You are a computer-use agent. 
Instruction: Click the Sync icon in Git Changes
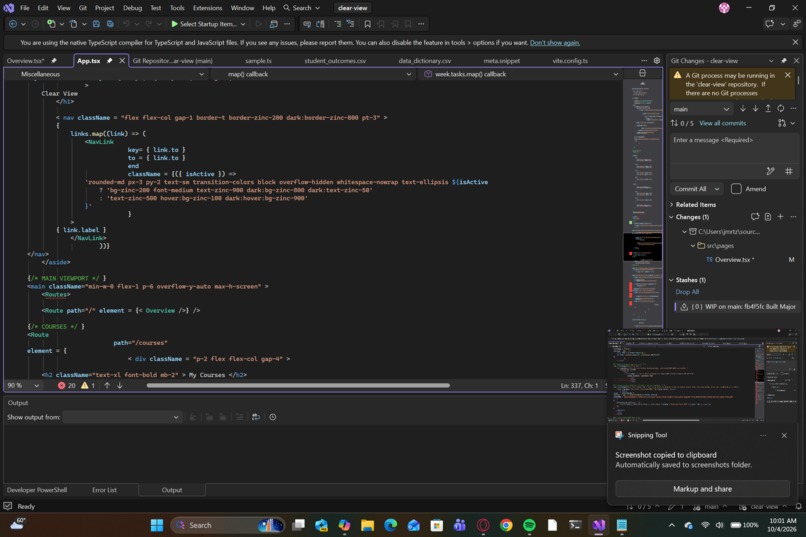point(780,108)
